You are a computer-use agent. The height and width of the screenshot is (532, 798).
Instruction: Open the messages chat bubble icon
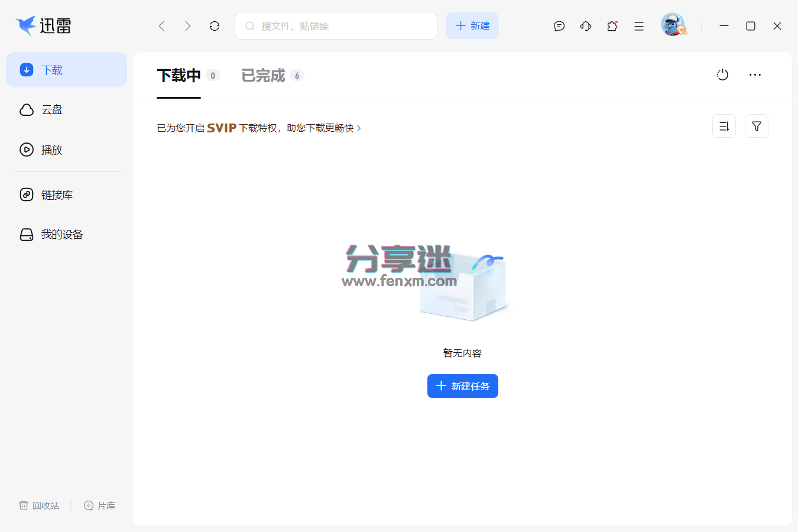click(x=559, y=26)
